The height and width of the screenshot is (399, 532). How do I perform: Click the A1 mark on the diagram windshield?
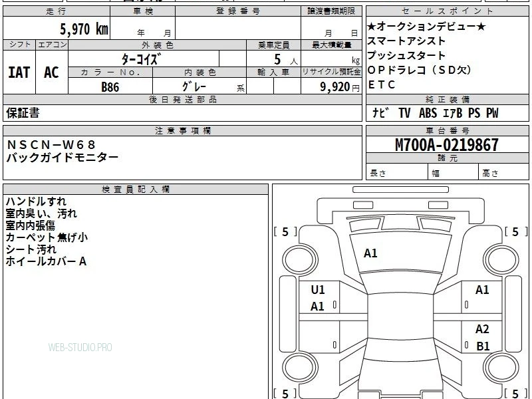coord(370,253)
